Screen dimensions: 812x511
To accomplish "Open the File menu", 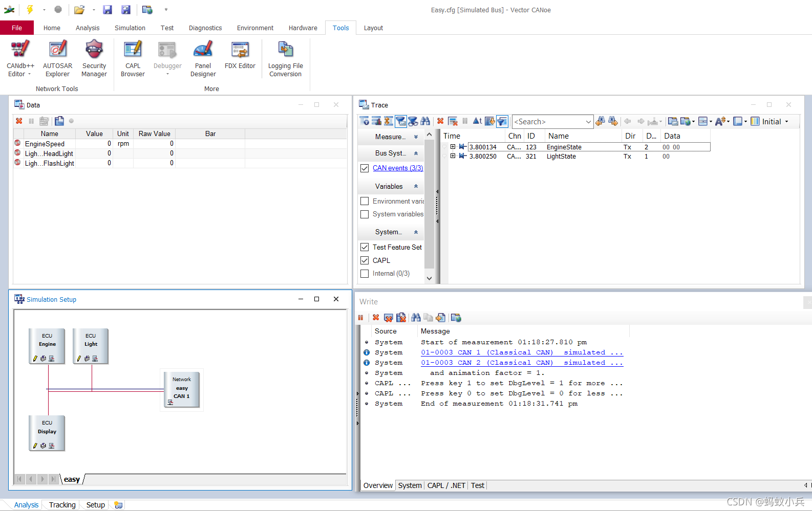I will click(x=17, y=28).
